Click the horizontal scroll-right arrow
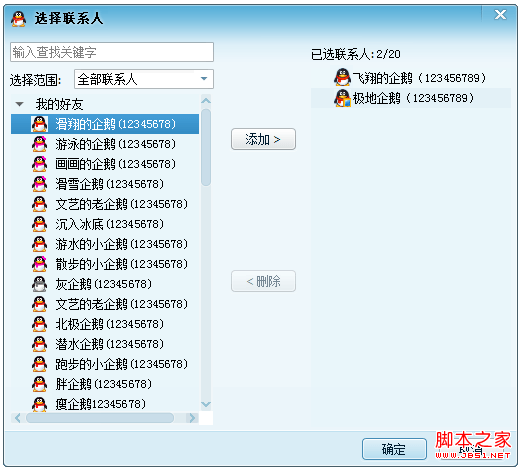This screenshot has width=524, height=471. pos(192,418)
